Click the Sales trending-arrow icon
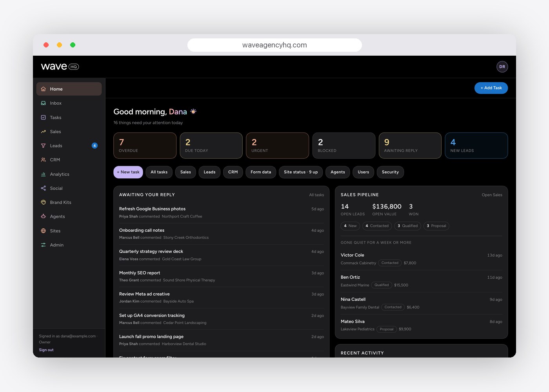The width and height of the screenshot is (549, 392). (x=44, y=132)
